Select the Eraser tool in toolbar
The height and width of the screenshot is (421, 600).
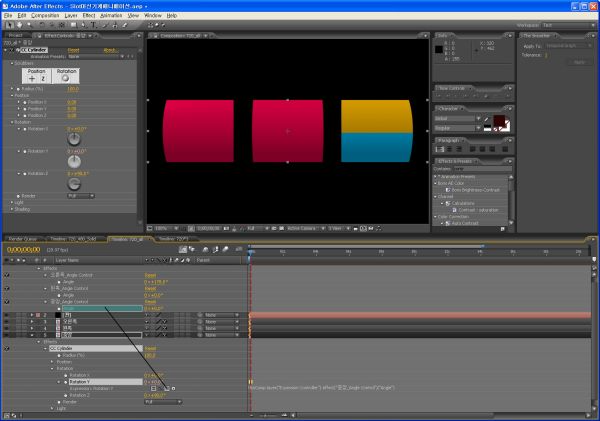click(x=125, y=25)
